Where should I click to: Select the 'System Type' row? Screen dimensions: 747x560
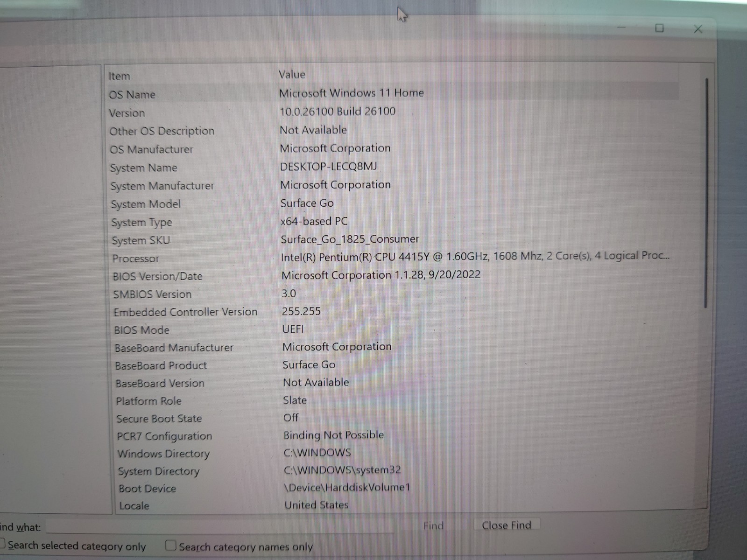(x=393, y=222)
